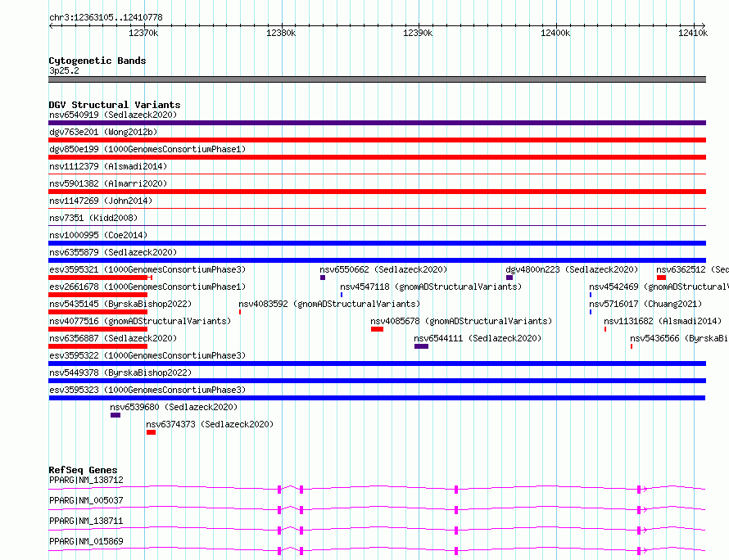Screen dimensions: 729x560
Task: Select the PPARG|NM_005037 gene label
Action: (86, 500)
